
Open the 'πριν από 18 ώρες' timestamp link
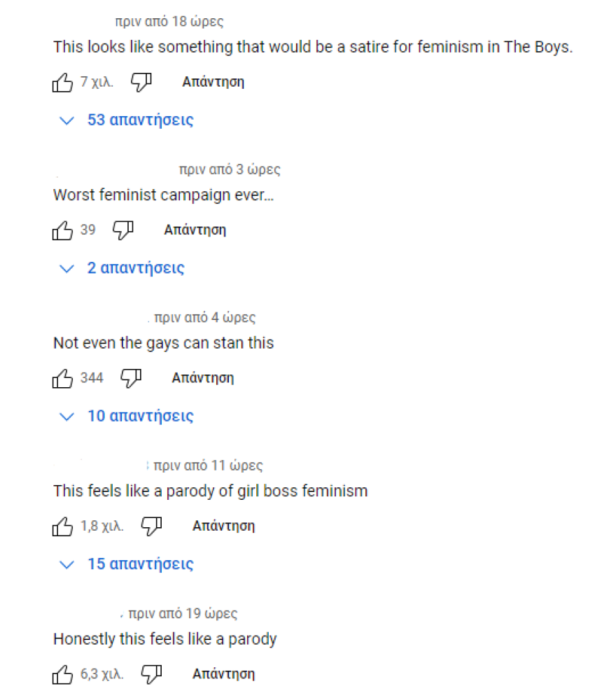point(169,22)
